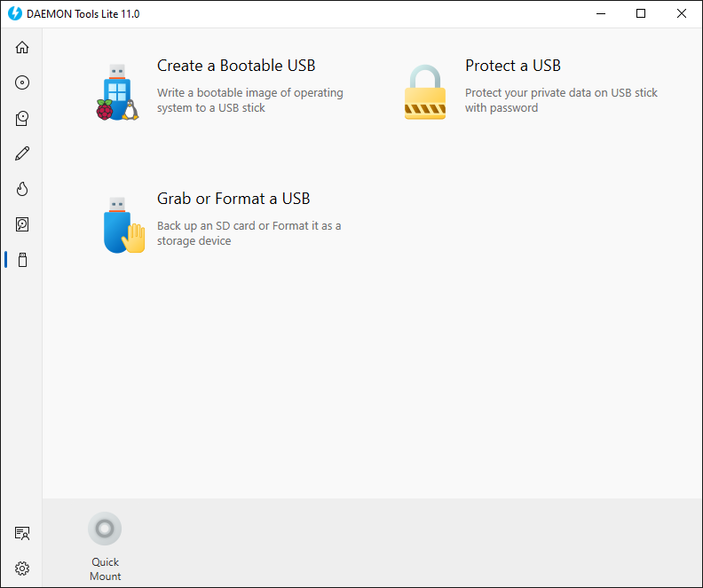
Task: Open the Settings gear icon
Action: (22, 568)
